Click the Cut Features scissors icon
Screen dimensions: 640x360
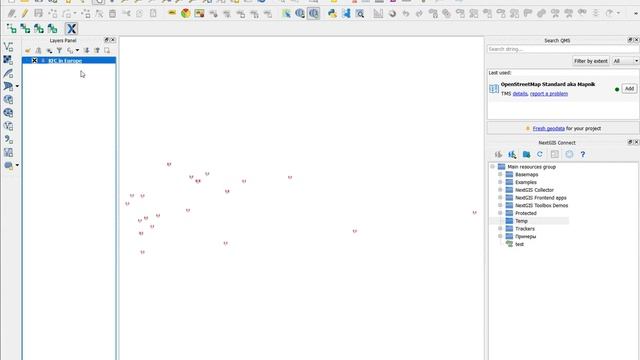tap(126, 14)
